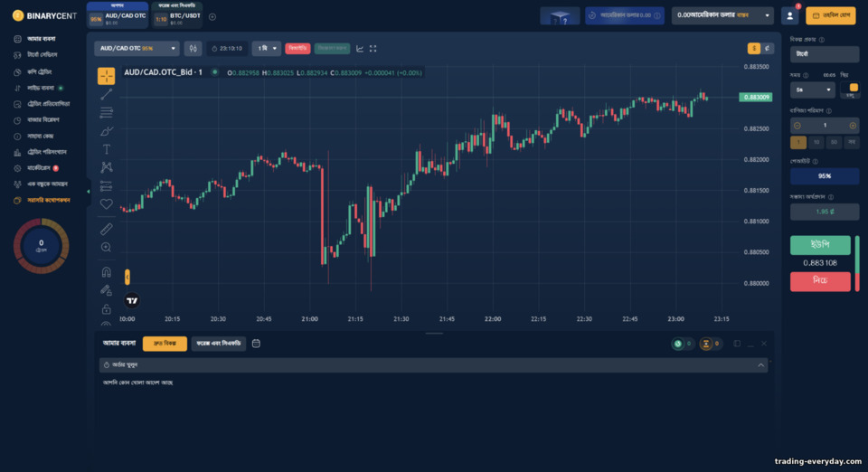Click the red Down trade button
Viewport: 868px width, 472px height.
point(820,281)
